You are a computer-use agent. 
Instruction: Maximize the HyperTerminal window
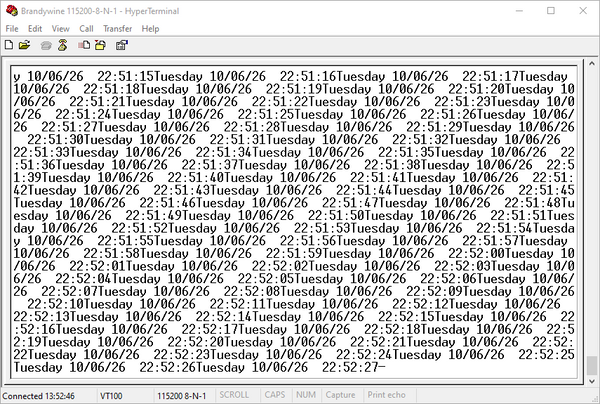[x=551, y=11]
